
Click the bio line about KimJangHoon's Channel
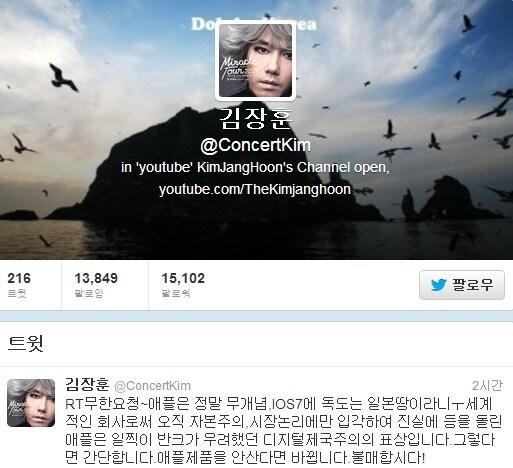click(255, 167)
